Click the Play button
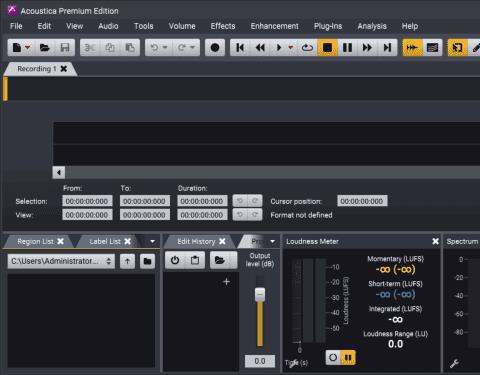This screenshot has height=375, width=480. pyautogui.click(x=279, y=48)
